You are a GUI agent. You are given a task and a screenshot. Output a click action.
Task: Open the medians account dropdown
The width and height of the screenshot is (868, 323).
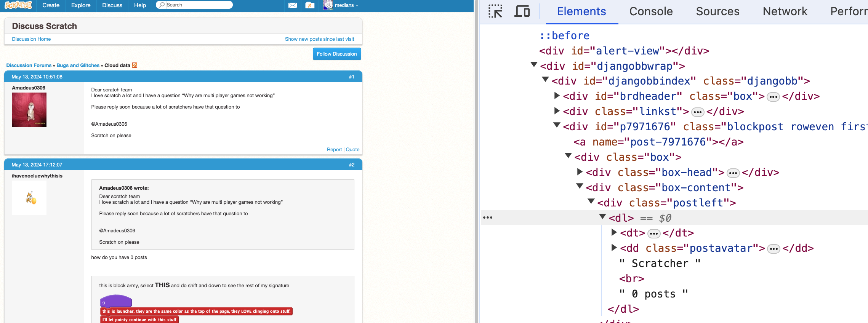pos(346,5)
